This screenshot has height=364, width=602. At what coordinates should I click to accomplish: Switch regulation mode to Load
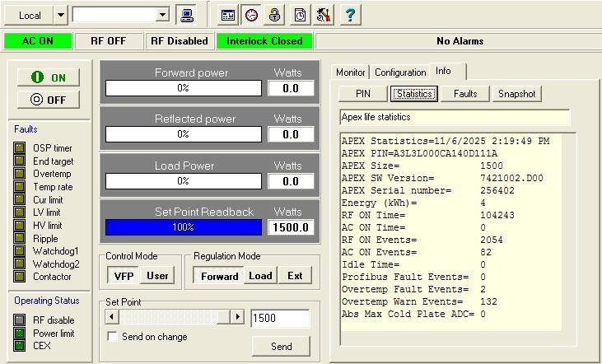pos(260,276)
